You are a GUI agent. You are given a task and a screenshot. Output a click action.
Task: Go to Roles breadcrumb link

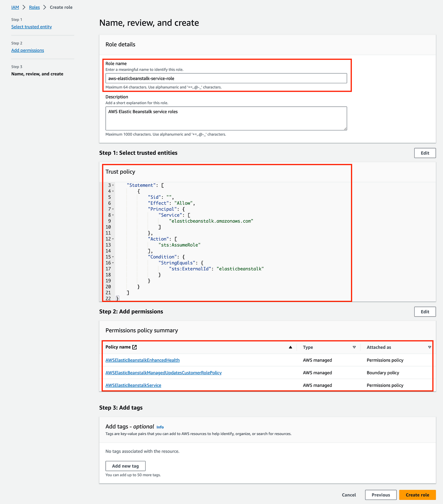[34, 7]
